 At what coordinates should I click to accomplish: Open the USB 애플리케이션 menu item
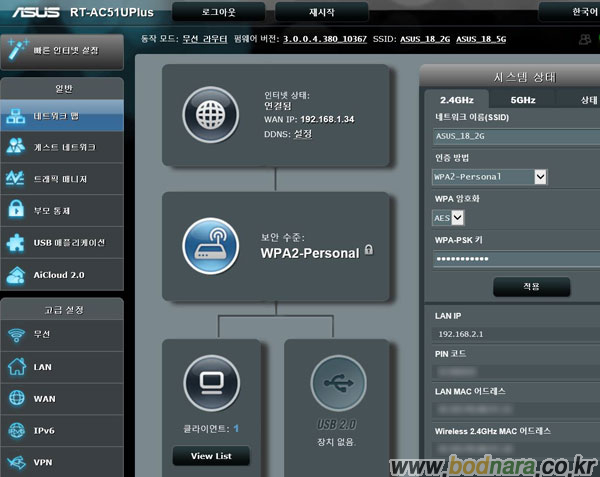[x=62, y=243]
